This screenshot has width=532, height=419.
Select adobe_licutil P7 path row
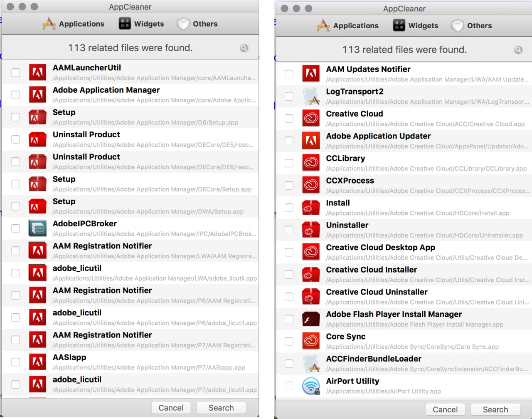tap(130, 384)
